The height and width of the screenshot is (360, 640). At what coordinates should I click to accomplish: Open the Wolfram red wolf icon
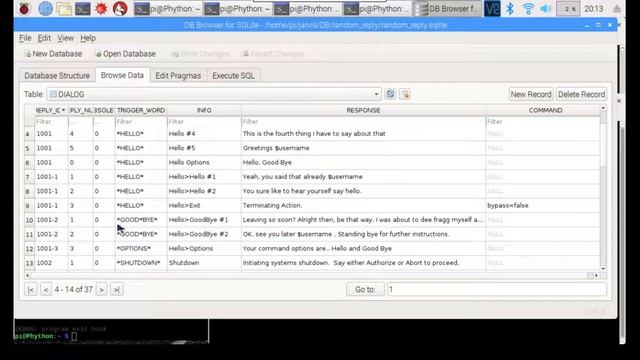click(120, 9)
